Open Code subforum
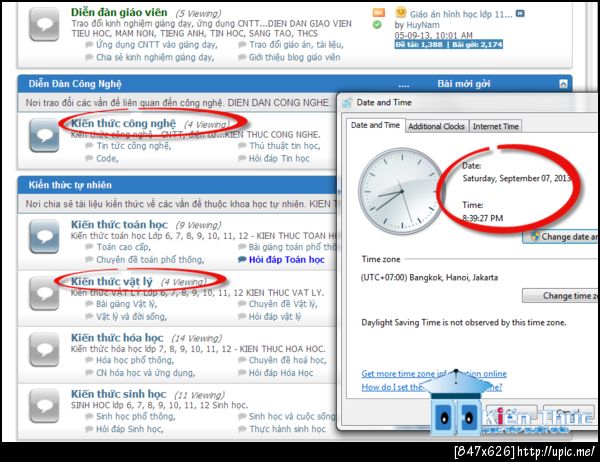Image resolution: width=600 pixels, height=462 pixels. point(107,158)
